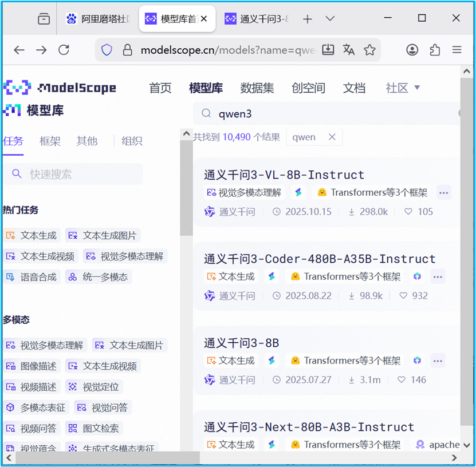The image size is (476, 467).
Task: Open 首页 in the top navigation
Action: (x=160, y=88)
